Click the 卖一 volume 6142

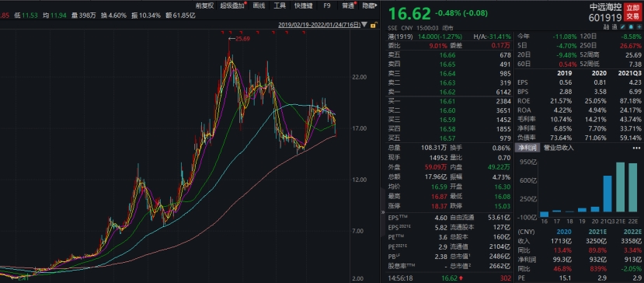[x=503, y=93]
